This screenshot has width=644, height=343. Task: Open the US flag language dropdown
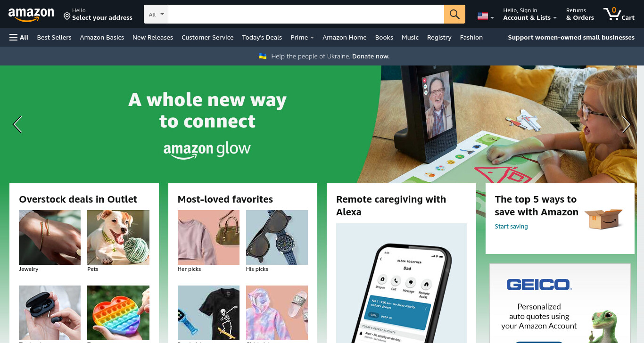486,16
